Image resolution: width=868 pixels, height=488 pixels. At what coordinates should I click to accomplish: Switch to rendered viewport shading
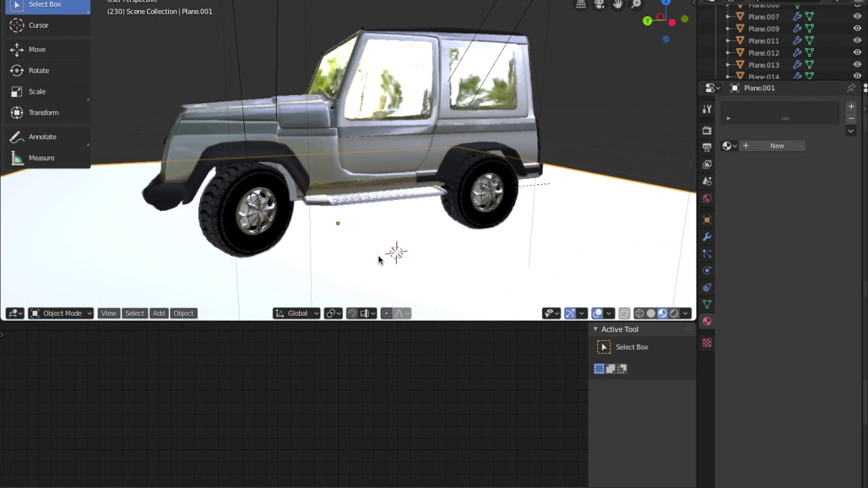[x=674, y=313]
